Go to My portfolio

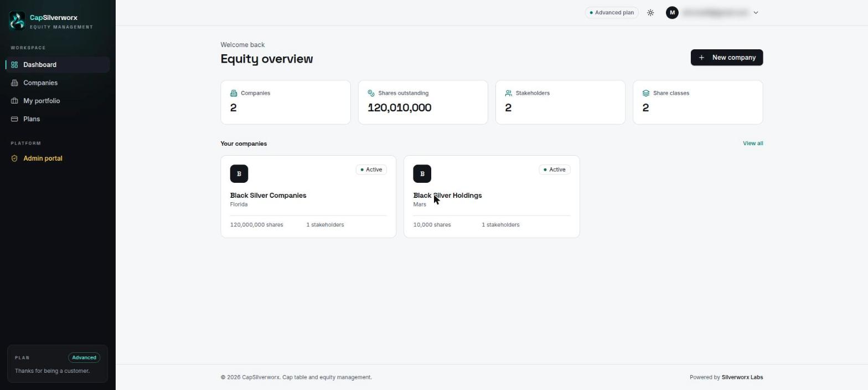(x=58, y=101)
